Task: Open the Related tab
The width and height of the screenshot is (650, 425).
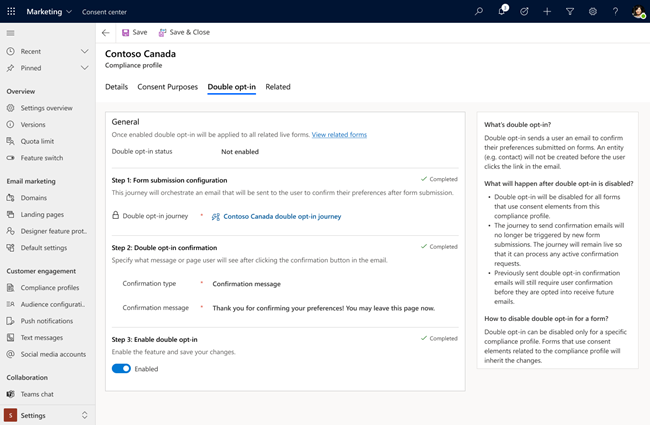Action: click(x=278, y=87)
